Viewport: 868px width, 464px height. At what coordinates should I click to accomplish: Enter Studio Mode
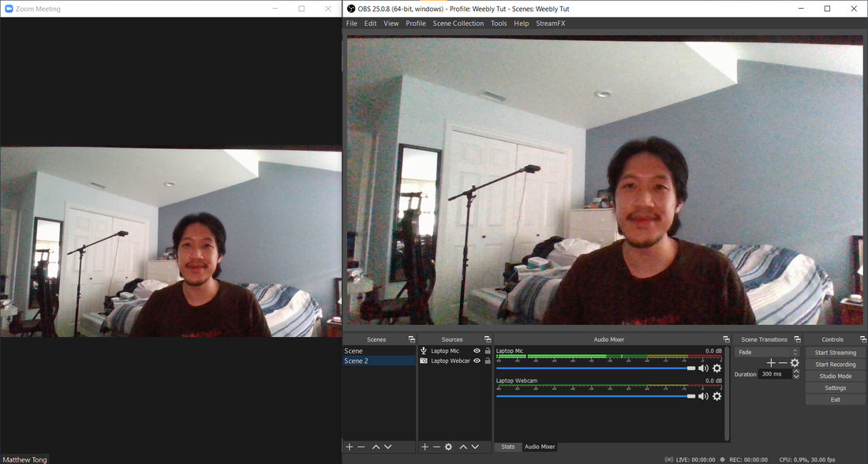pyautogui.click(x=835, y=376)
